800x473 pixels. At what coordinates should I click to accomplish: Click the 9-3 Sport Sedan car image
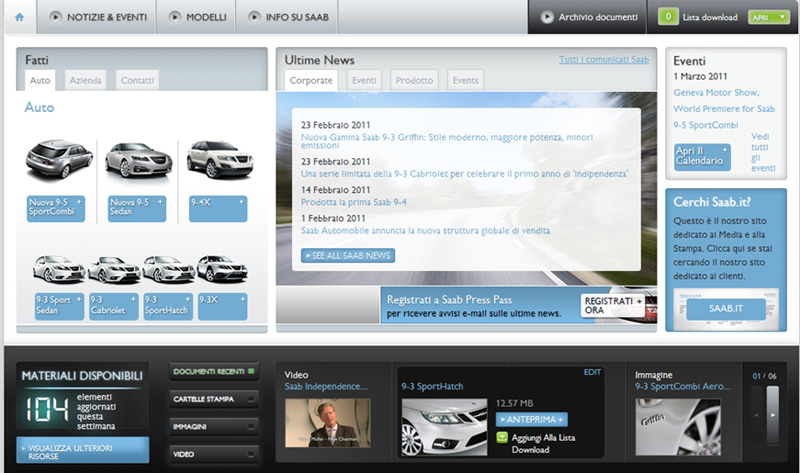(x=59, y=268)
